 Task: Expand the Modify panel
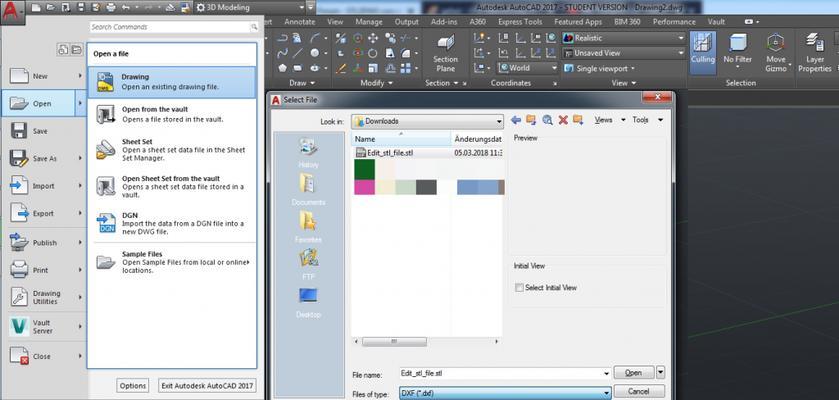point(376,83)
